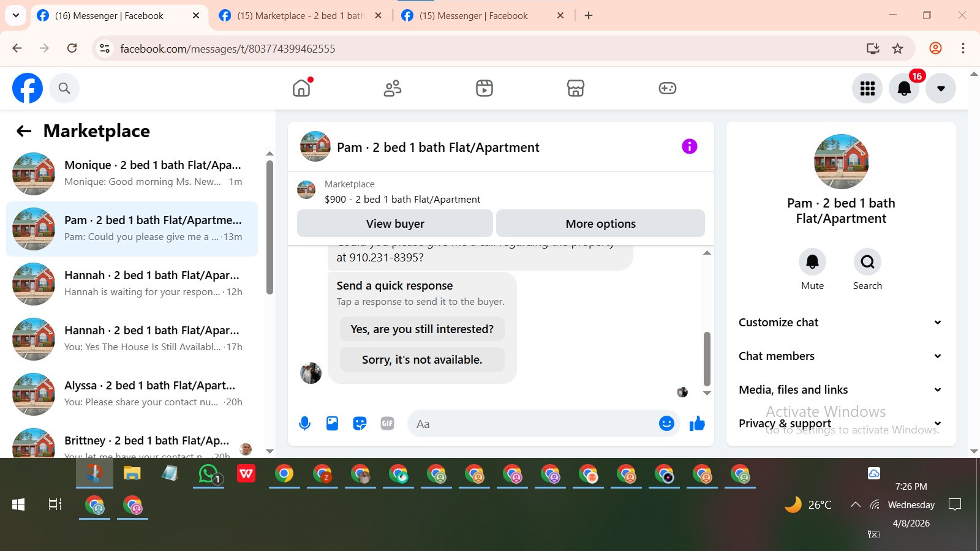Open the grid Menu icon

pos(867,89)
